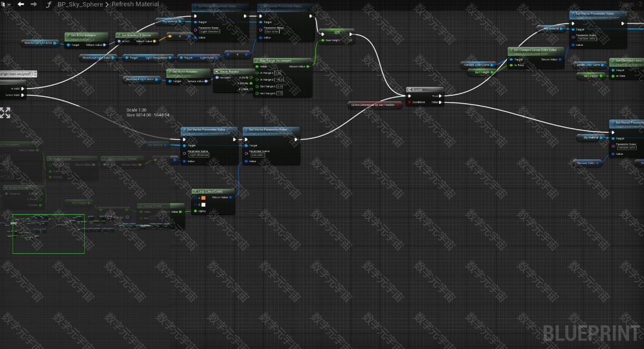This screenshot has width=644, height=349.
Task: Click X (Roll) output pin on Break Rotator
Action: point(251,77)
